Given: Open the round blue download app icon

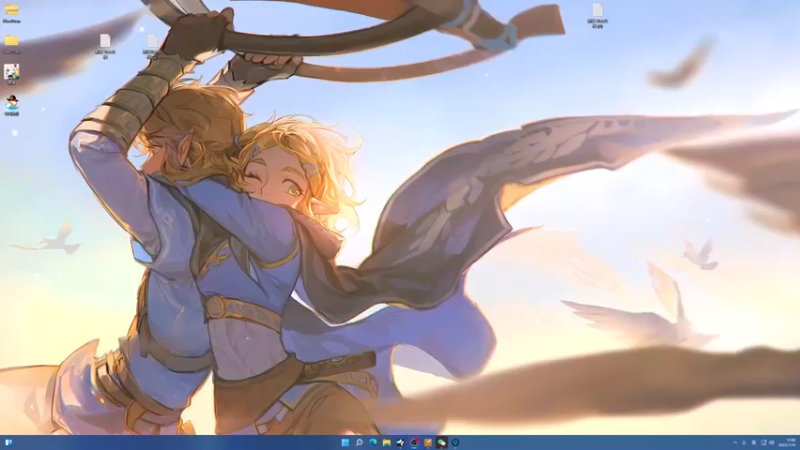Looking at the screenshot, I should pos(456,442).
